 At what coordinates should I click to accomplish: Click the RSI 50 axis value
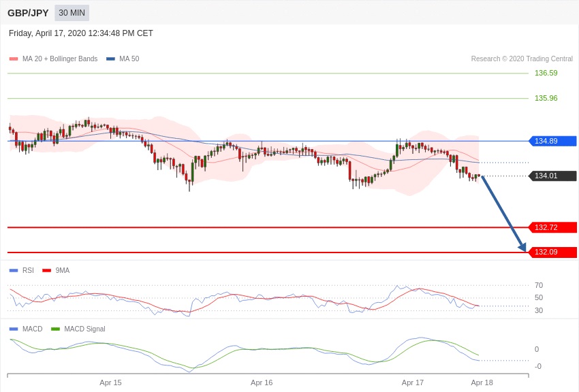(x=539, y=297)
